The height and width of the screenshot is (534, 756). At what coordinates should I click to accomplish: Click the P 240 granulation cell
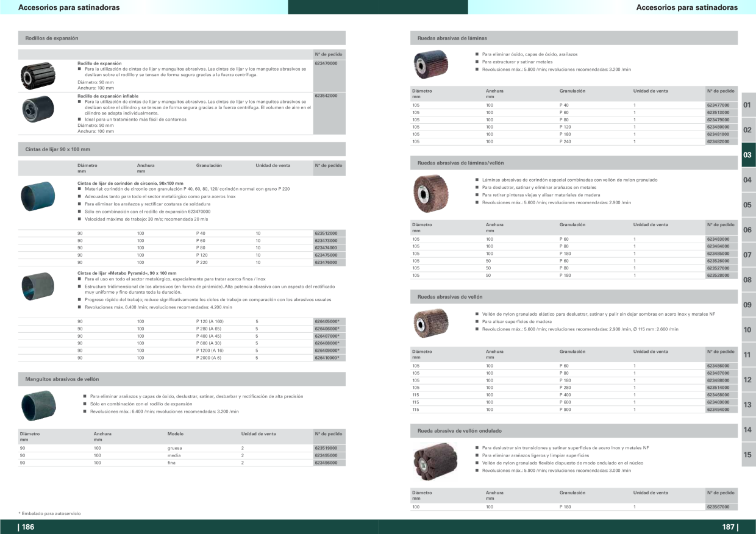(565, 142)
